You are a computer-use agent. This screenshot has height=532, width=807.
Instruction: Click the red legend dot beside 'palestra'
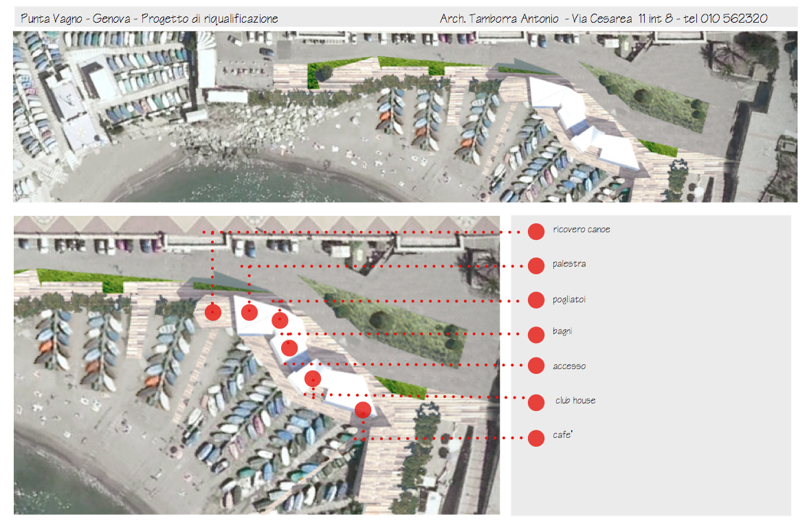pyautogui.click(x=535, y=265)
